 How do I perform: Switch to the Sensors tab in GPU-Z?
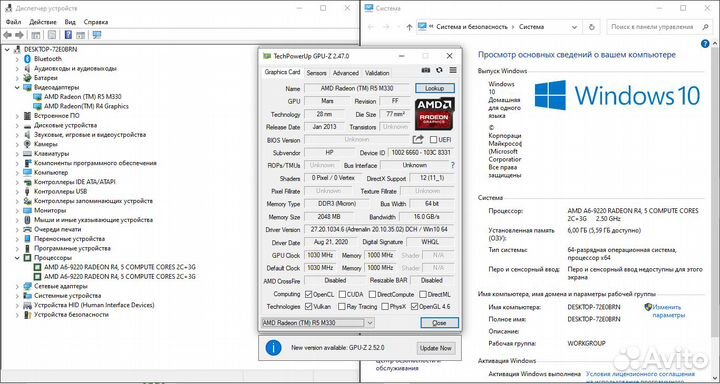coord(316,73)
